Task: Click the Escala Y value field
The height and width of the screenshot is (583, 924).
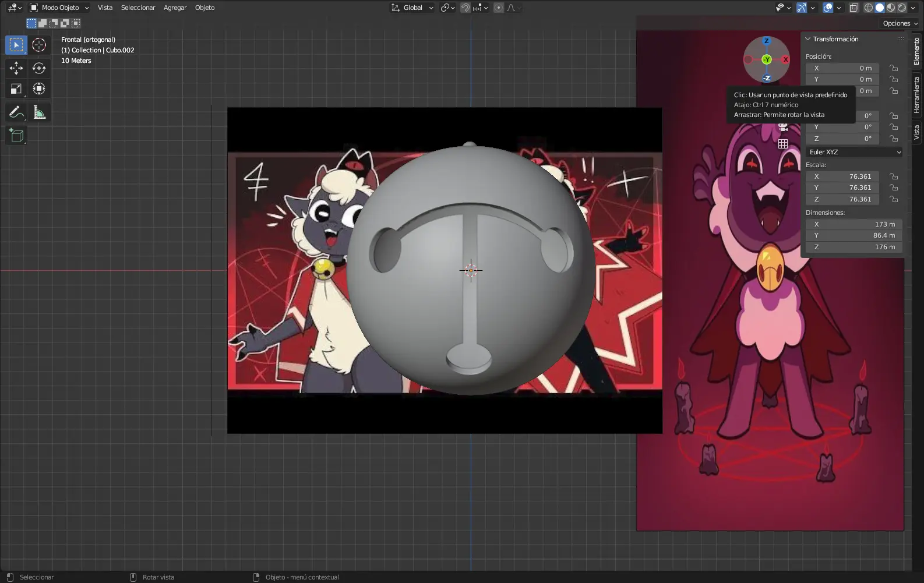Action: 842,188
